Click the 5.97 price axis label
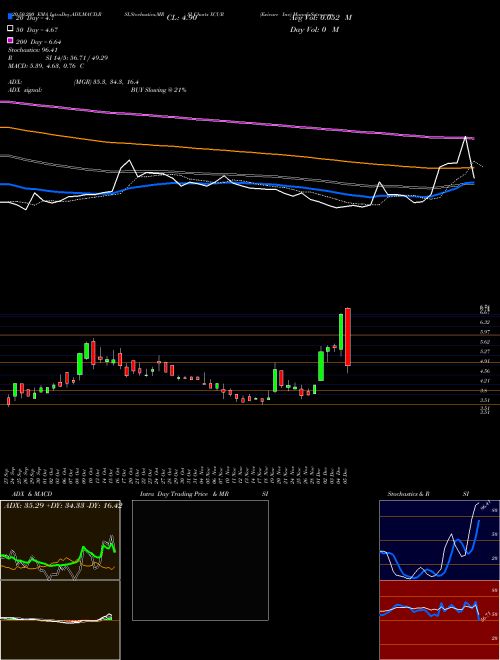 click(485, 332)
